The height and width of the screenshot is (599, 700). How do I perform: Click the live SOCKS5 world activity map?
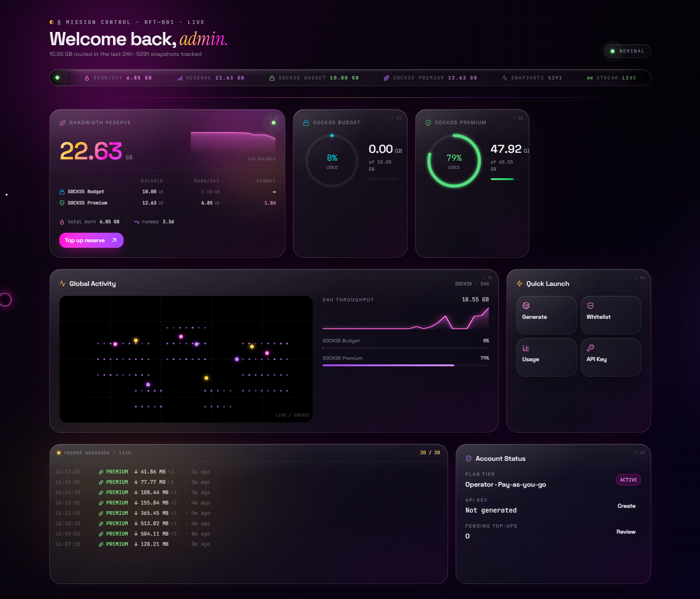tap(186, 359)
